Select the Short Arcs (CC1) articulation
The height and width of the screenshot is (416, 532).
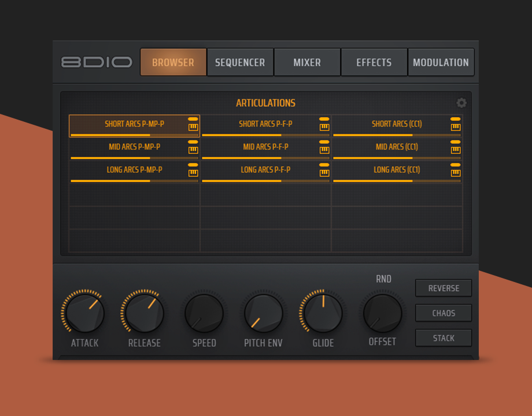[397, 126]
